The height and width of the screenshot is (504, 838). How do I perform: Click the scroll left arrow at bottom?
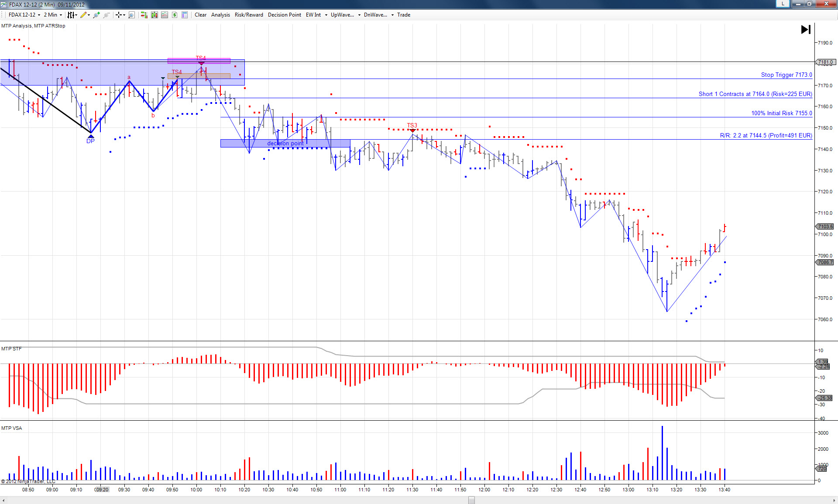pyautogui.click(x=3, y=500)
